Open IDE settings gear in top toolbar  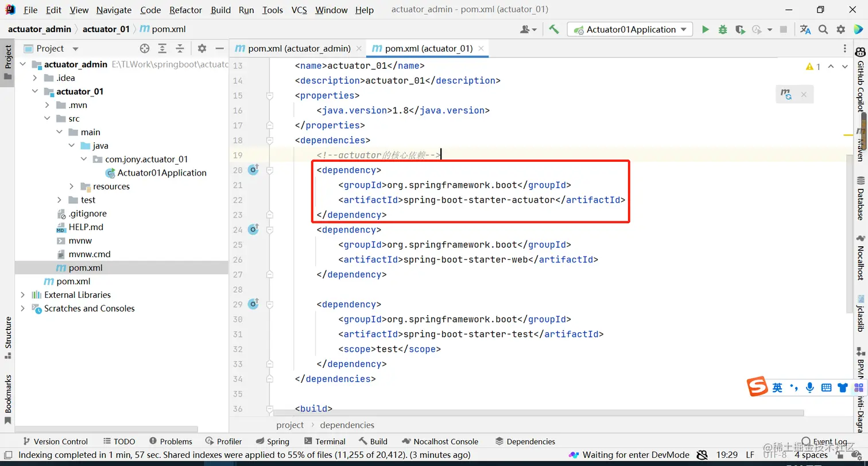click(841, 29)
